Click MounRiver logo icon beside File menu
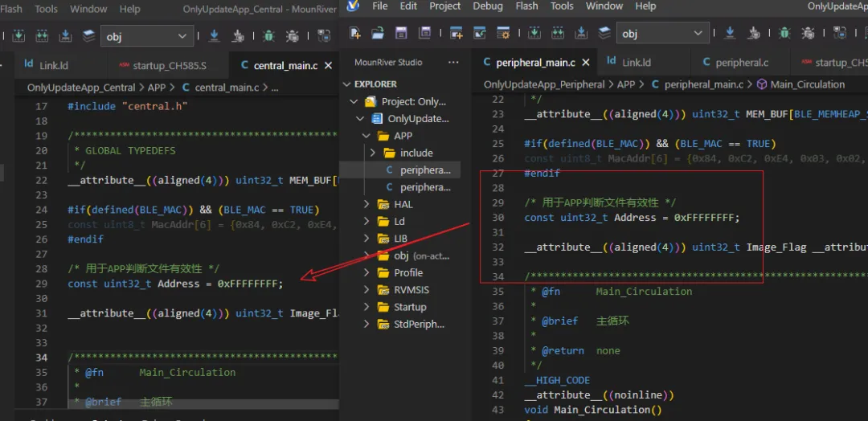The width and height of the screenshot is (868, 421). [x=353, y=6]
